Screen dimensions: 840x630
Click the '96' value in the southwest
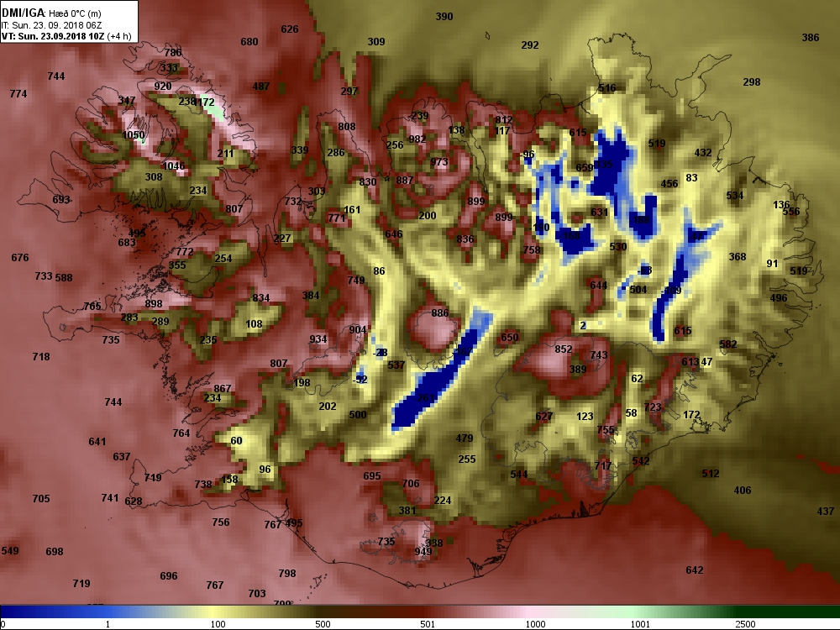(x=265, y=470)
